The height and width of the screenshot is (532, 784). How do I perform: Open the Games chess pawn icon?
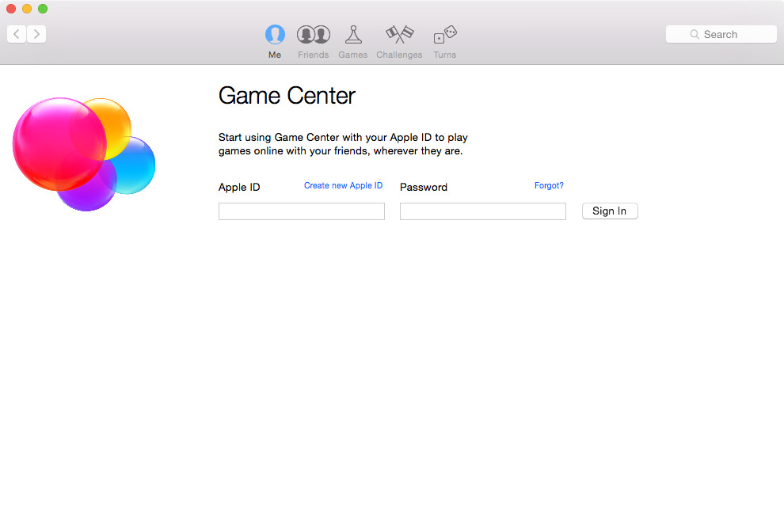click(353, 35)
